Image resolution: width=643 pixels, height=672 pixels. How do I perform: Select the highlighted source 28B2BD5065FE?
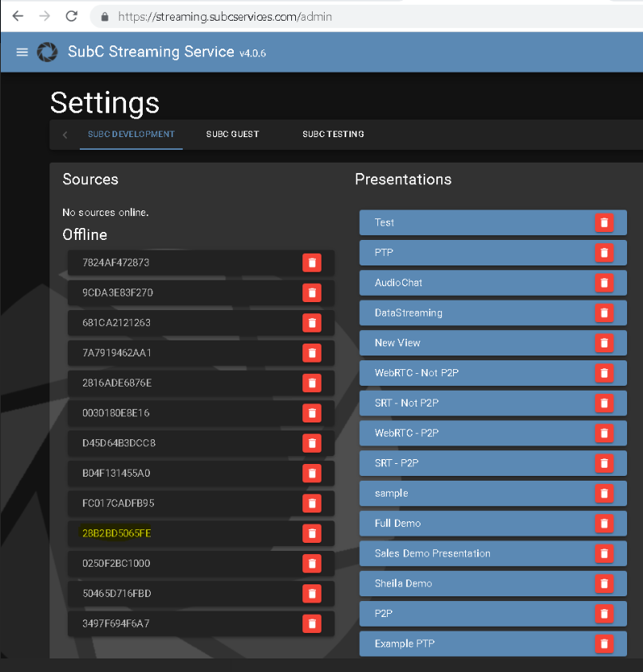(116, 533)
